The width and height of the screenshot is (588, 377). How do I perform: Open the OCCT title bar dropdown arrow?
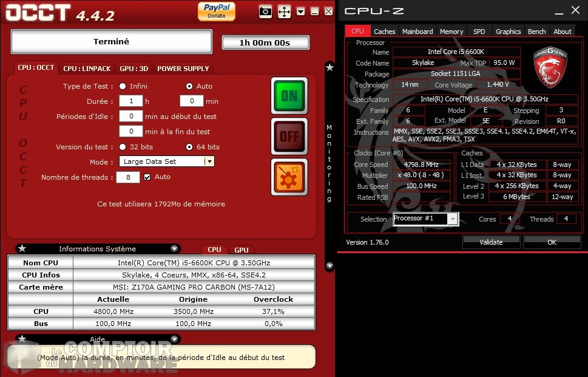point(301,12)
